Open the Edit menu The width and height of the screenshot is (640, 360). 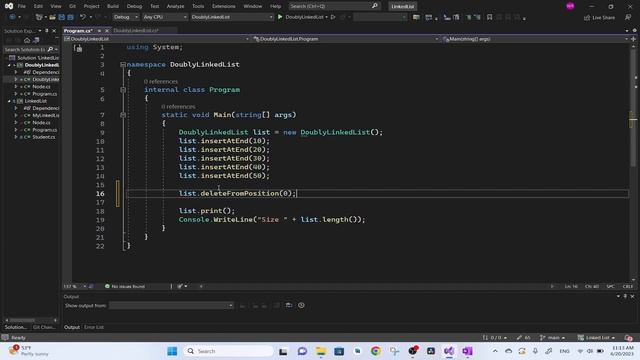38,6
